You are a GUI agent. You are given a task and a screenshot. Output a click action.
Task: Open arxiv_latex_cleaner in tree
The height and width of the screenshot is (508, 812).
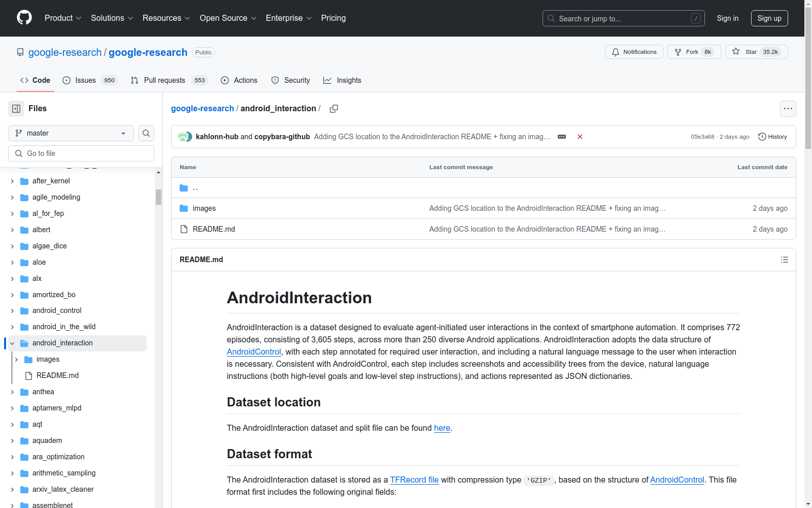pos(63,489)
